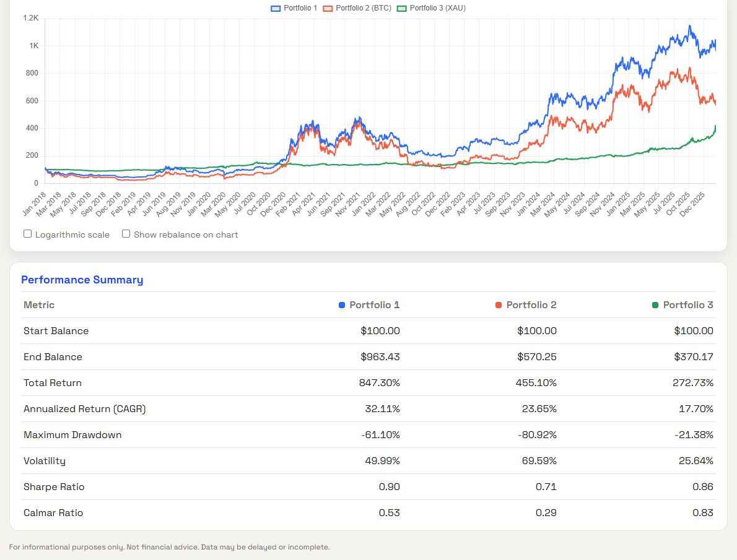737x560 pixels.
Task: Click the Jan 2018 x-axis label
Action: pyautogui.click(x=35, y=204)
